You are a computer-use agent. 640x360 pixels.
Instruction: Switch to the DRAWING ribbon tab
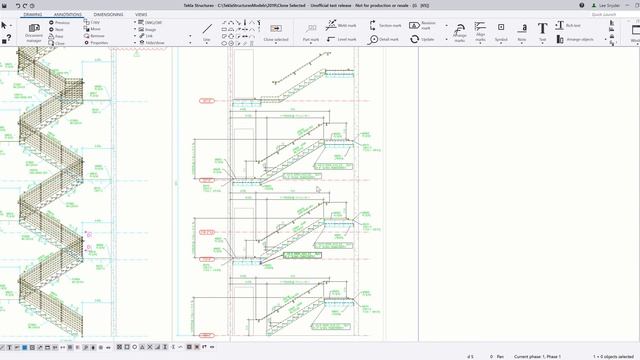pos(33,14)
